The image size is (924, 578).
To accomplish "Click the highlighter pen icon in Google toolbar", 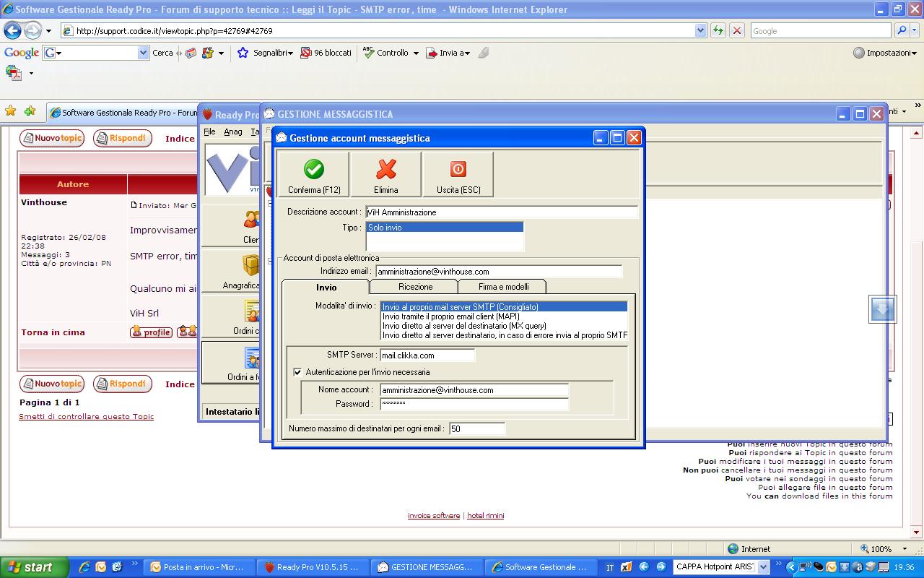I will (484, 53).
